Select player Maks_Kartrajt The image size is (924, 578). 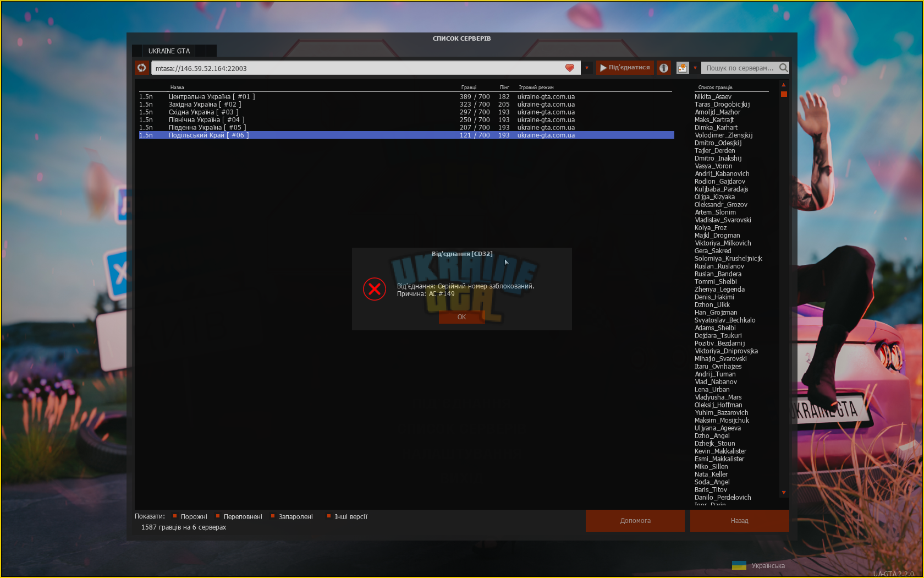coord(714,119)
